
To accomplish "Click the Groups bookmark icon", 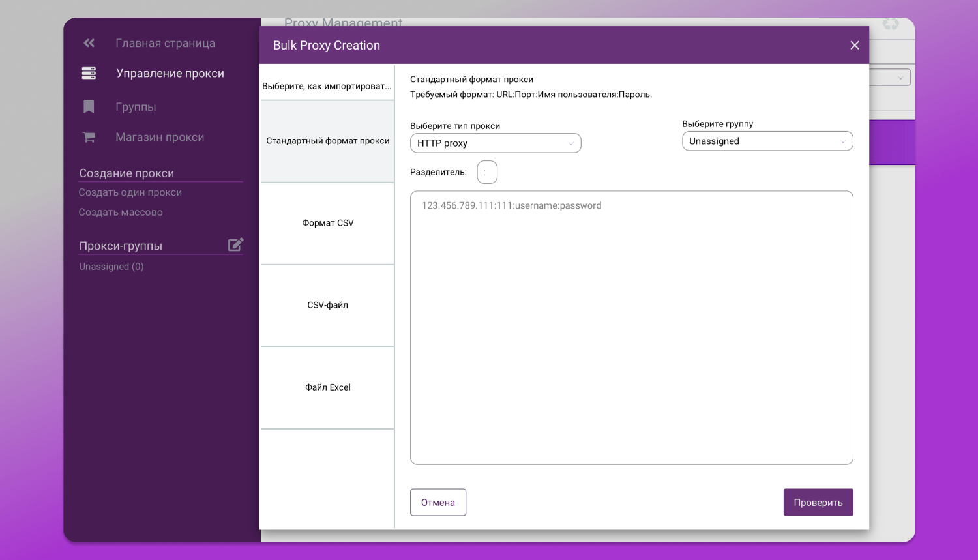I will pyautogui.click(x=89, y=107).
